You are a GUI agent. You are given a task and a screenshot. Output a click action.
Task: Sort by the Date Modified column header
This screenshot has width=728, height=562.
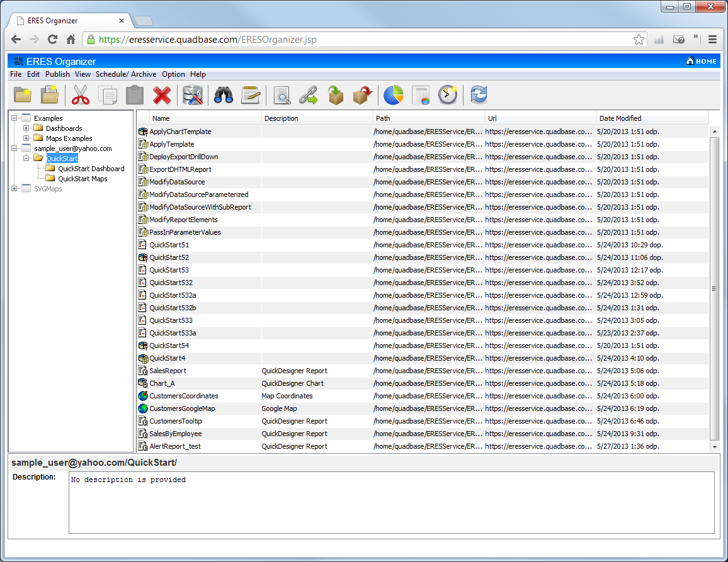(x=652, y=118)
